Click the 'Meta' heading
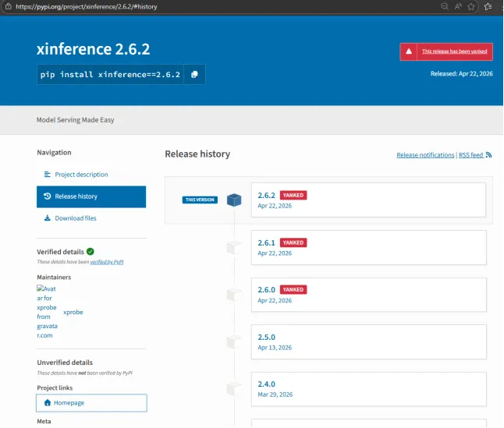This screenshot has height=428, width=504. 44,422
